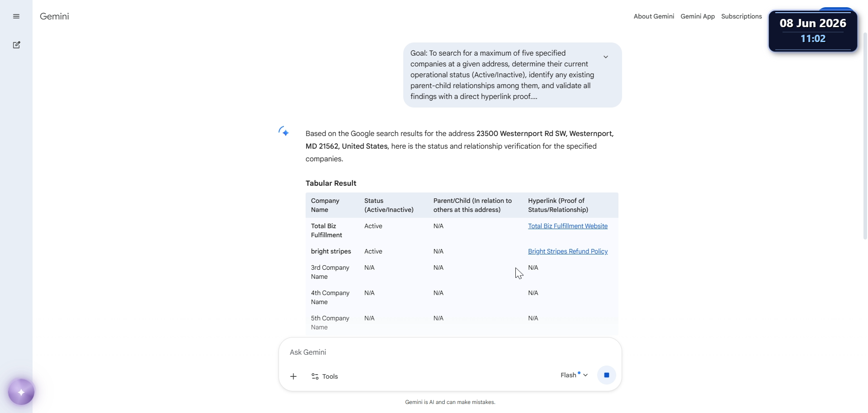Expand the collapsed prompt with the chevron
Image resolution: width=868 pixels, height=413 pixels.
(x=606, y=57)
